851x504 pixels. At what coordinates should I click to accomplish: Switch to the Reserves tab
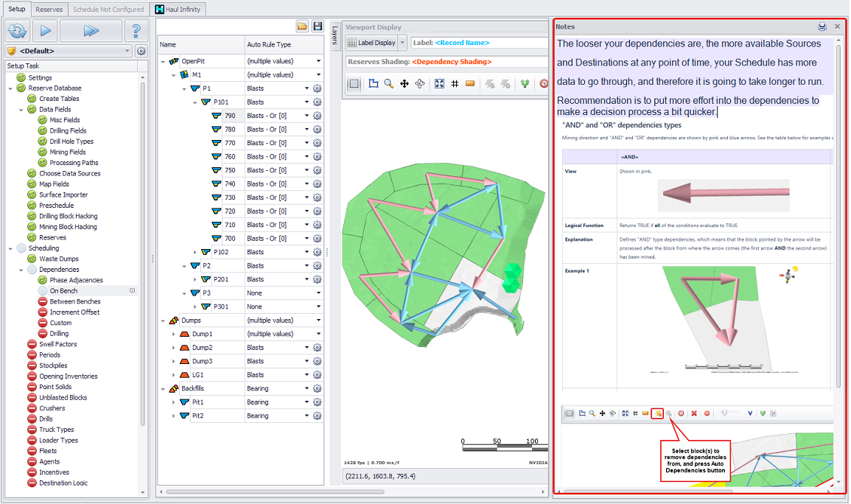(x=49, y=10)
